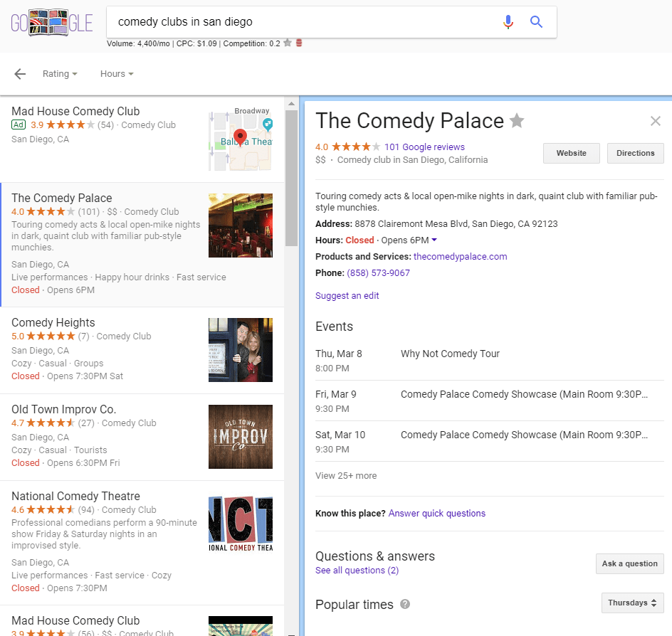This screenshot has height=636, width=672.
Task: Go back using the left arrow
Action: 19,73
